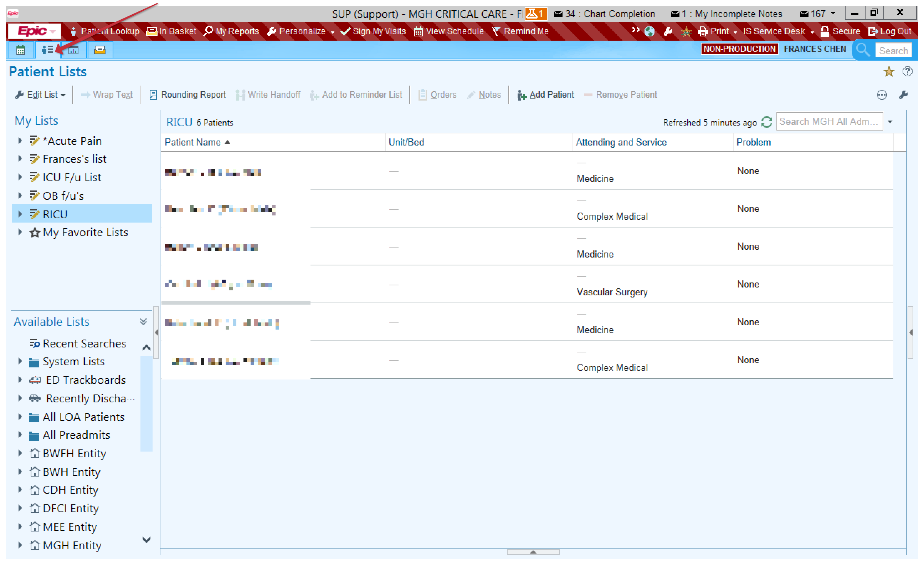The height and width of the screenshot is (565, 924).
Task: Click the patient list wrench settings icon
Action: pyautogui.click(x=903, y=95)
